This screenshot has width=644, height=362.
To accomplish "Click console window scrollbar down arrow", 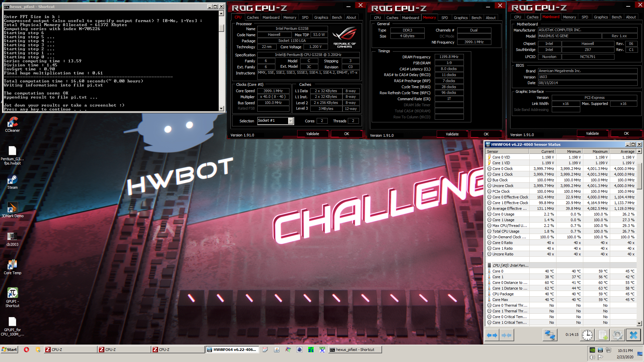I will [x=221, y=108].
